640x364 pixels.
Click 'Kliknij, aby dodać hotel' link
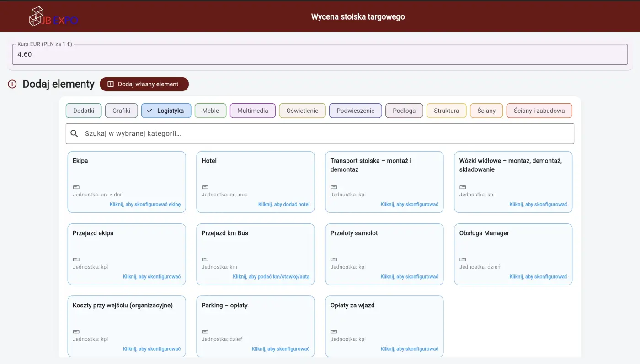coord(283,205)
